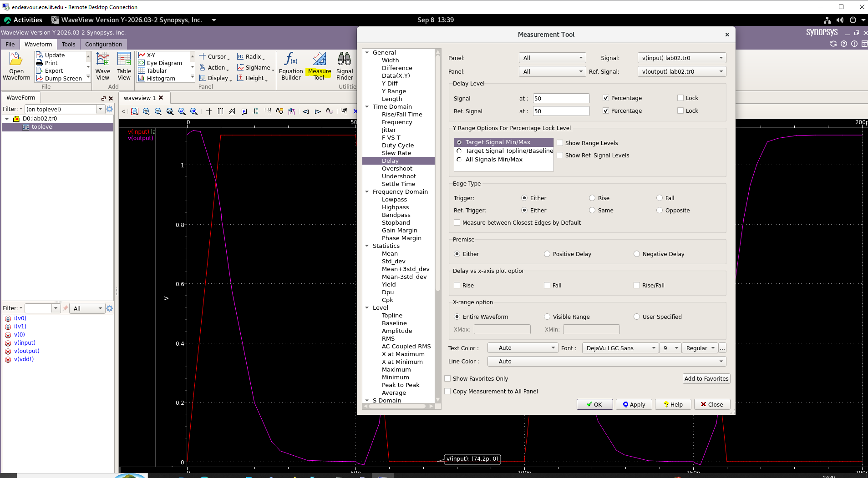Open the Tools ribbon tab
Screen dimensions: 868x478
(x=68, y=44)
